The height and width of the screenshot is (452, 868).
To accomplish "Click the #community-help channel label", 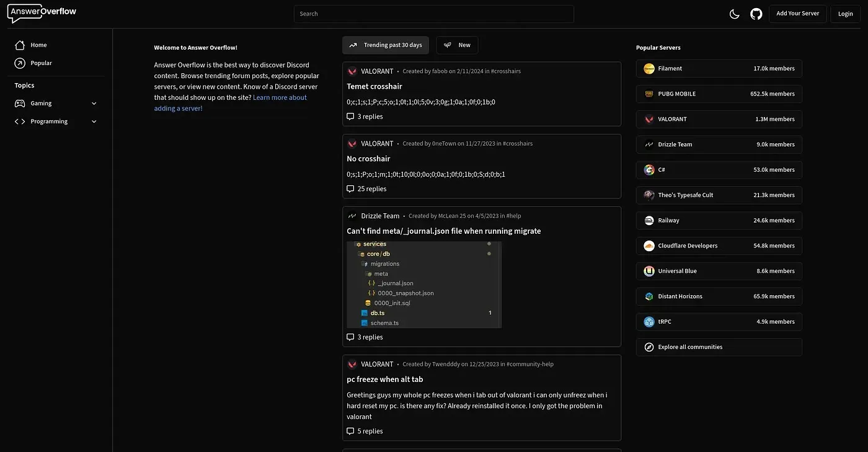I will (530, 365).
